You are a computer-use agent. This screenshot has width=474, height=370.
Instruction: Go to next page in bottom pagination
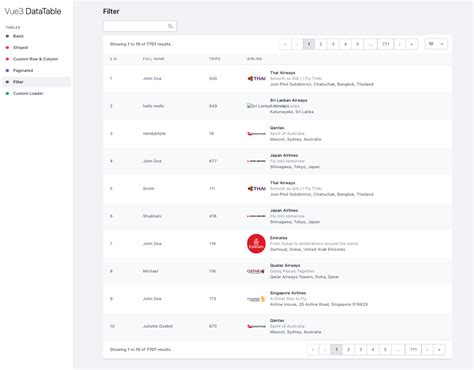coord(427,349)
